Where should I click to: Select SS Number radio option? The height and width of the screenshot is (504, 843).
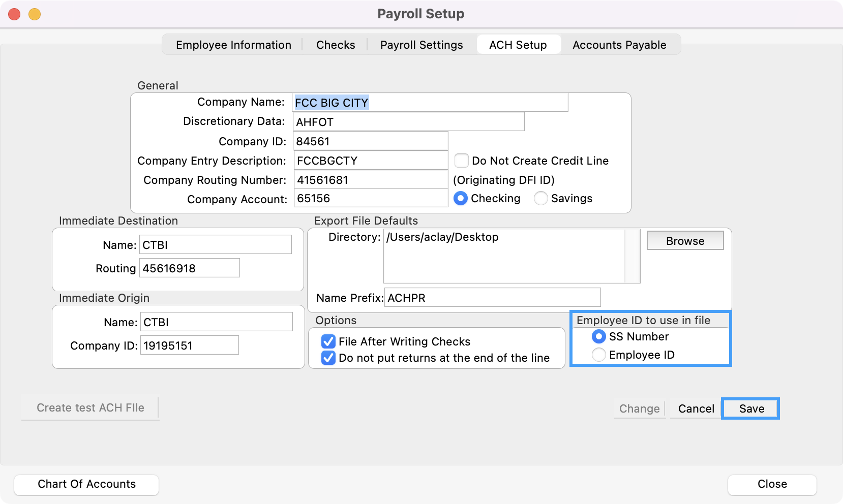tap(599, 336)
